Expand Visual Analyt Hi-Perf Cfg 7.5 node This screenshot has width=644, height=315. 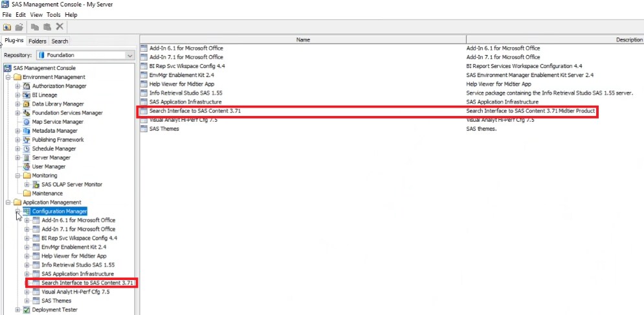pyautogui.click(x=27, y=292)
